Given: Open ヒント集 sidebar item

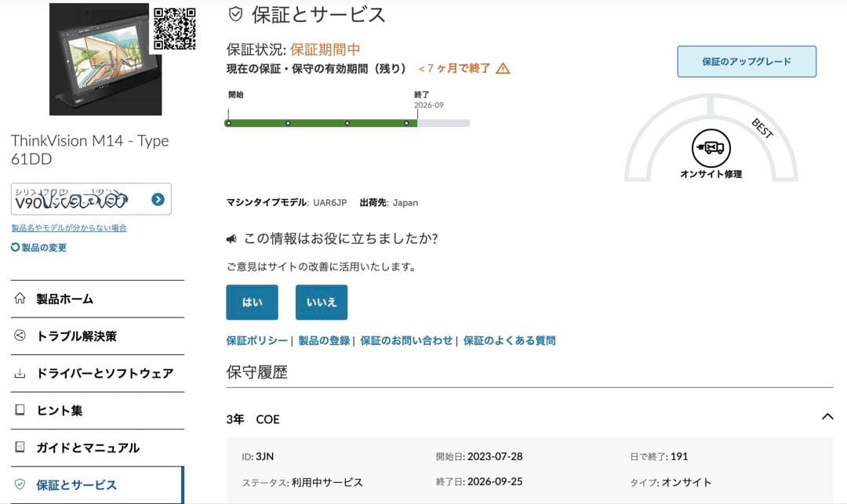Looking at the screenshot, I should coord(97,411).
